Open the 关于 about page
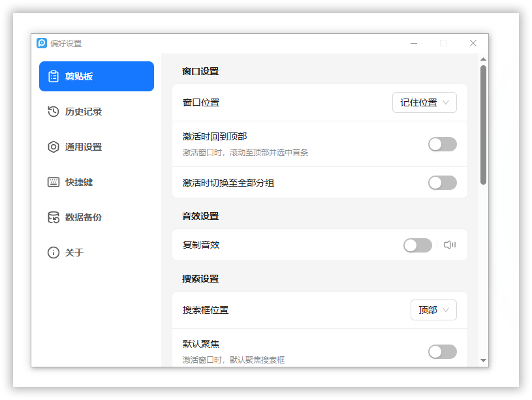This screenshot has width=532, height=400. pyautogui.click(x=74, y=253)
